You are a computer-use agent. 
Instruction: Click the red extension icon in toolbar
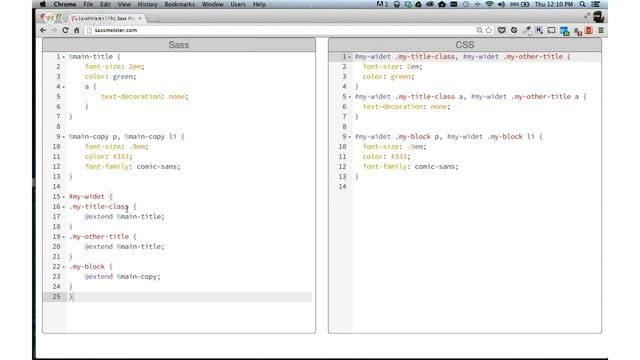[589, 30]
